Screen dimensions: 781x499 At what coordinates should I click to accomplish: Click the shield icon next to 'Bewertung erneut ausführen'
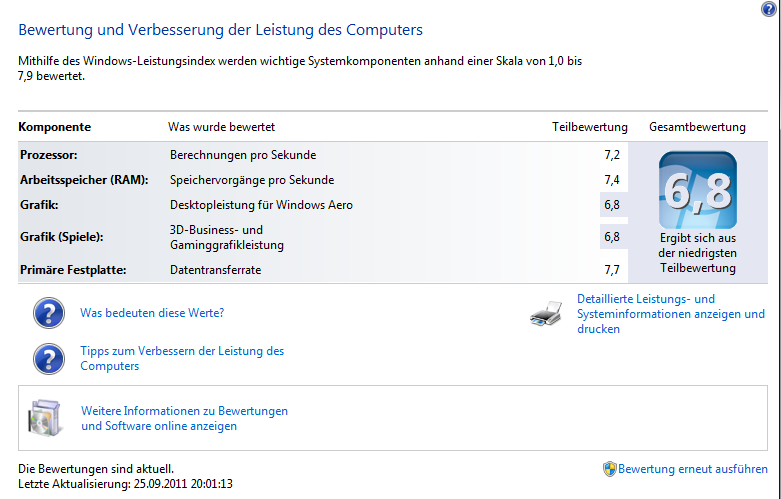tap(609, 469)
